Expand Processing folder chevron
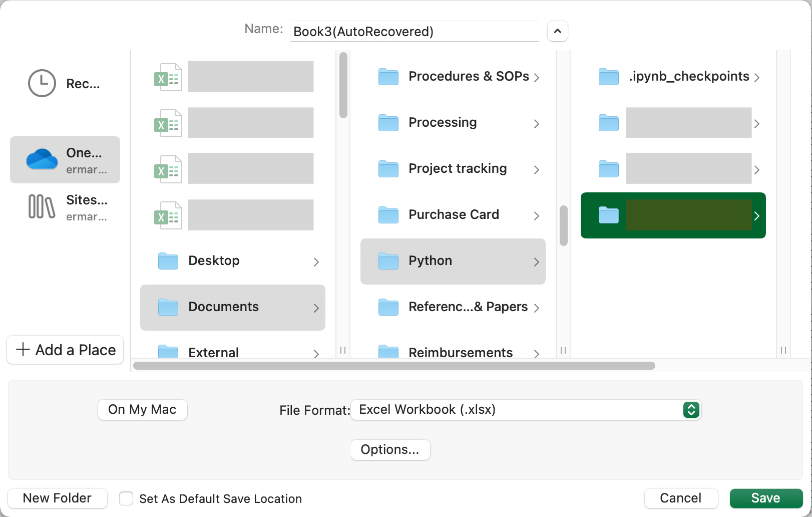 click(x=536, y=123)
